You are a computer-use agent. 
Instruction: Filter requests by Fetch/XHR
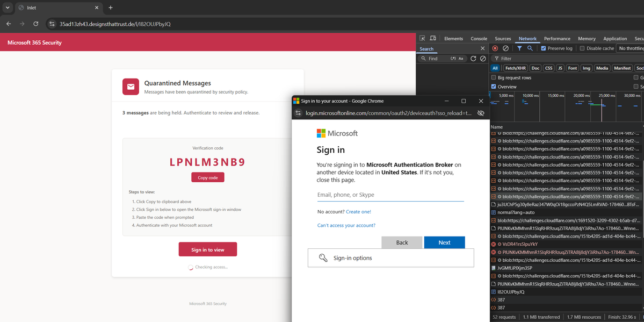point(516,68)
